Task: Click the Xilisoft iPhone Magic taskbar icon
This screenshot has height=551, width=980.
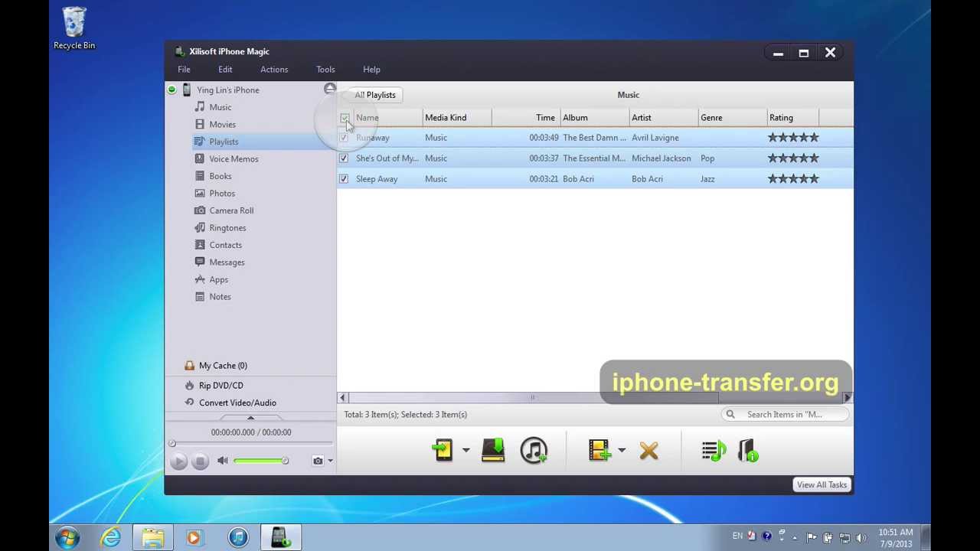Action: [280, 538]
